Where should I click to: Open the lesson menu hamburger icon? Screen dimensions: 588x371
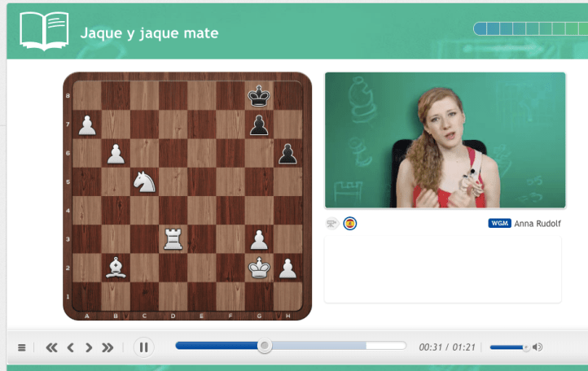pyautogui.click(x=22, y=347)
